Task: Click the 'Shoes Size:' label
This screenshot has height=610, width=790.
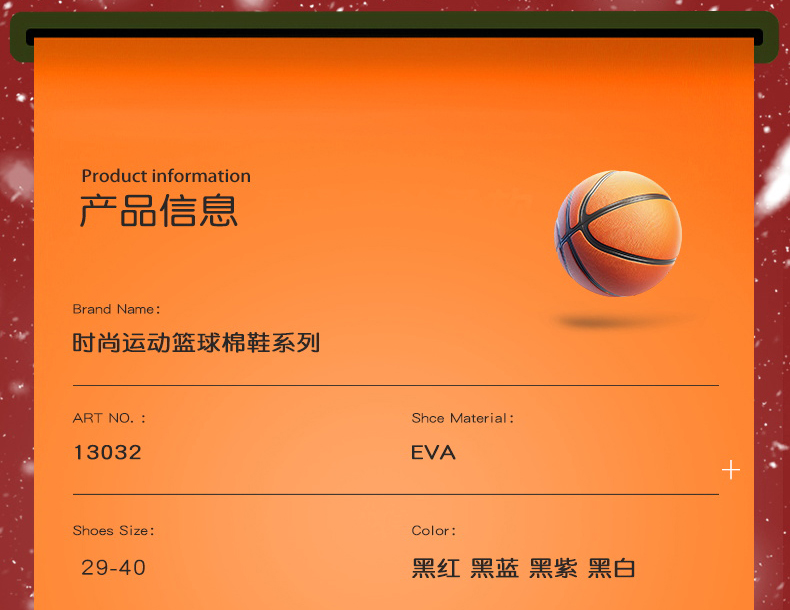Action: [x=113, y=530]
